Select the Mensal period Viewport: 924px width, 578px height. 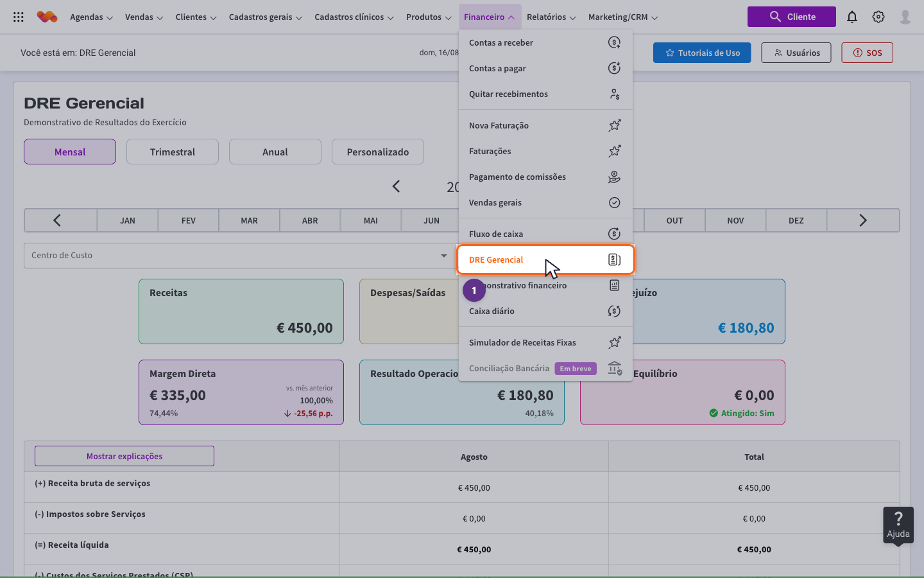(70, 152)
